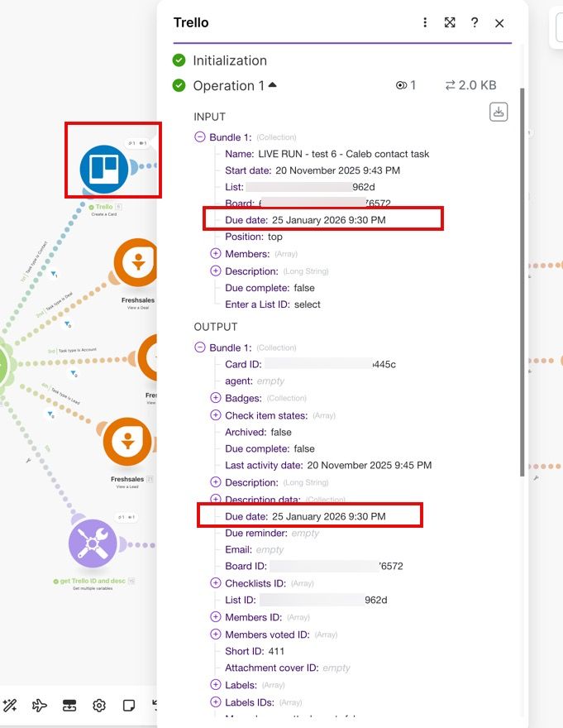Click 'Email: empty' row
This screenshot has width=563, height=728.
(255, 549)
